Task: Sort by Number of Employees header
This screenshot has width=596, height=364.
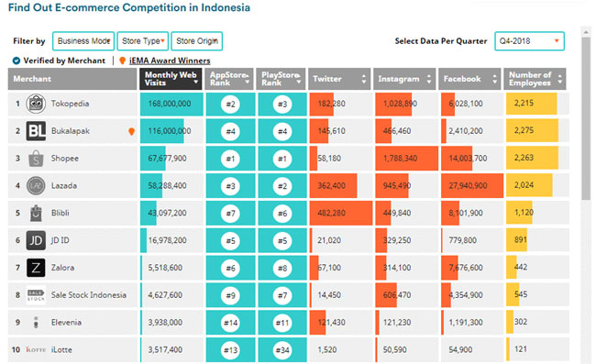Action: click(535, 79)
